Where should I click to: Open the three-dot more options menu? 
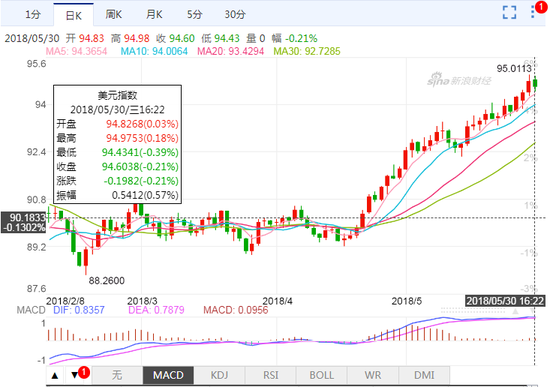coord(533,13)
